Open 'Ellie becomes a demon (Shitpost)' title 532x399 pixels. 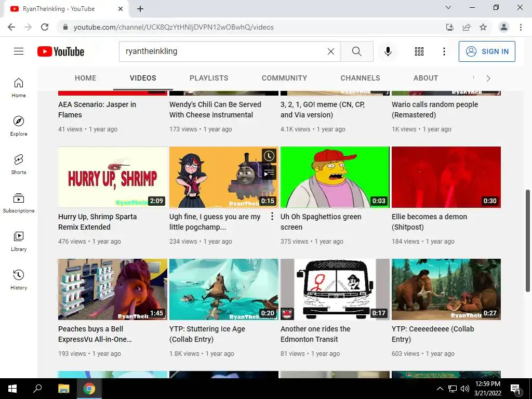coord(429,222)
